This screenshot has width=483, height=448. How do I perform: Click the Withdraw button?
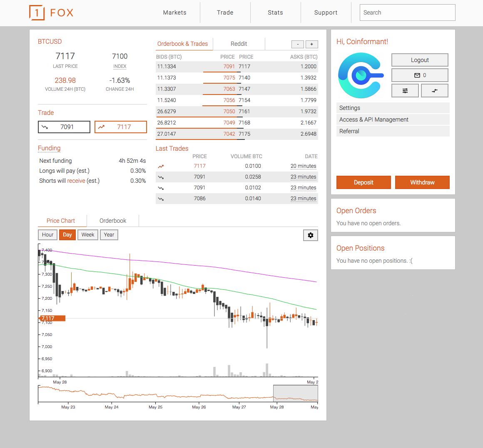click(x=422, y=182)
